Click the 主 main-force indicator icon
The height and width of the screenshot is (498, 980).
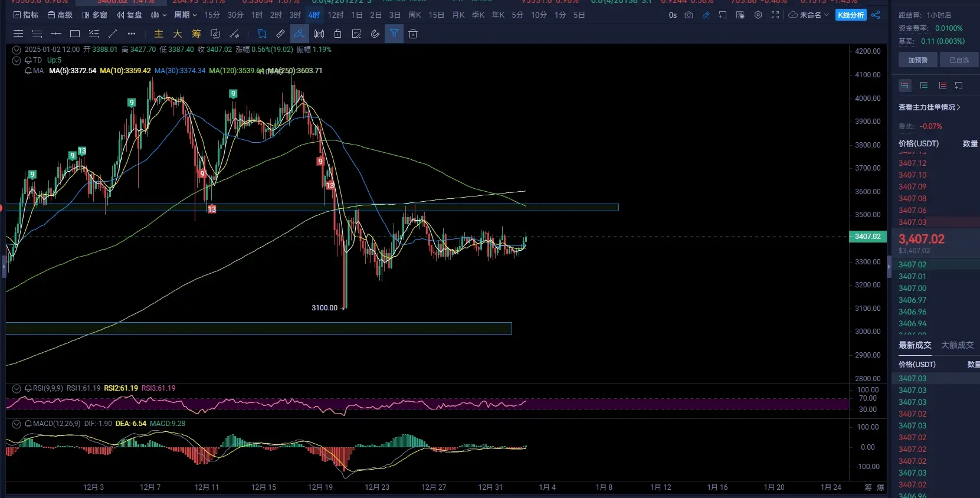pos(159,34)
